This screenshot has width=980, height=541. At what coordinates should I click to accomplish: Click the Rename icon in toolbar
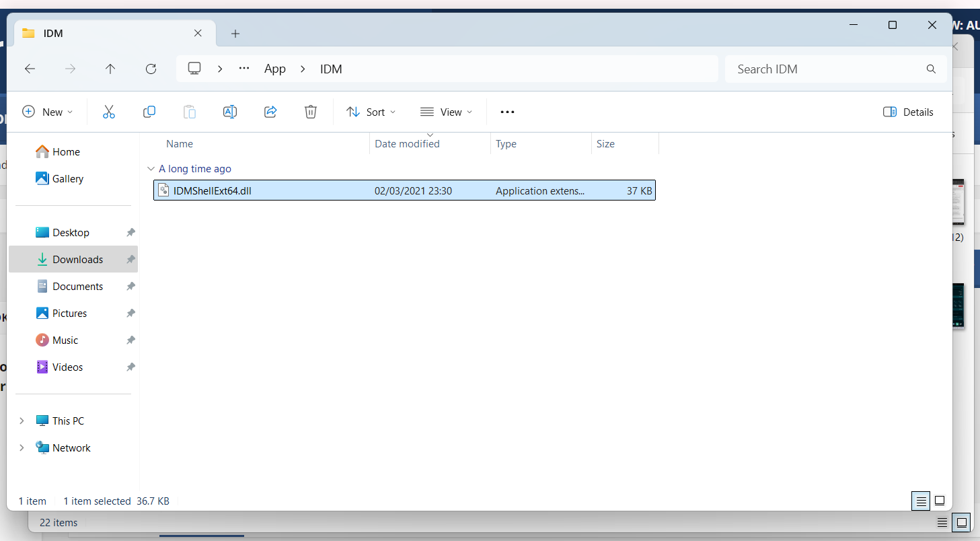[x=230, y=112]
